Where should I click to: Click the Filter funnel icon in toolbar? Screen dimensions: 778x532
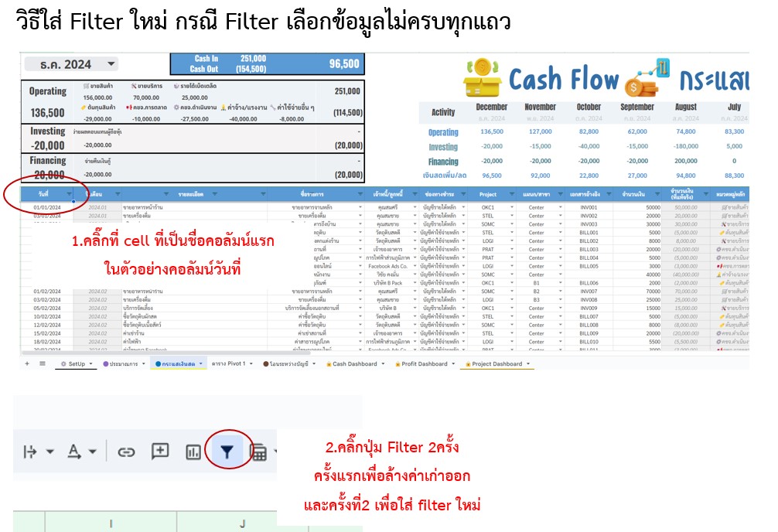click(x=227, y=452)
